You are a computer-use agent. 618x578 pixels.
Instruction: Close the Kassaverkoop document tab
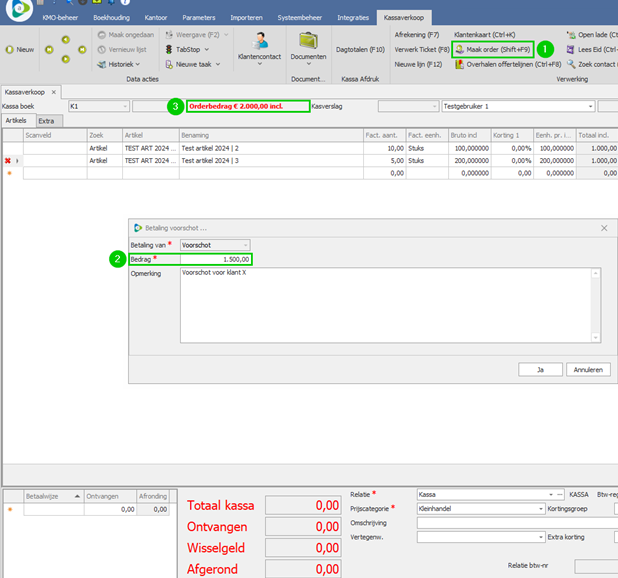54,92
